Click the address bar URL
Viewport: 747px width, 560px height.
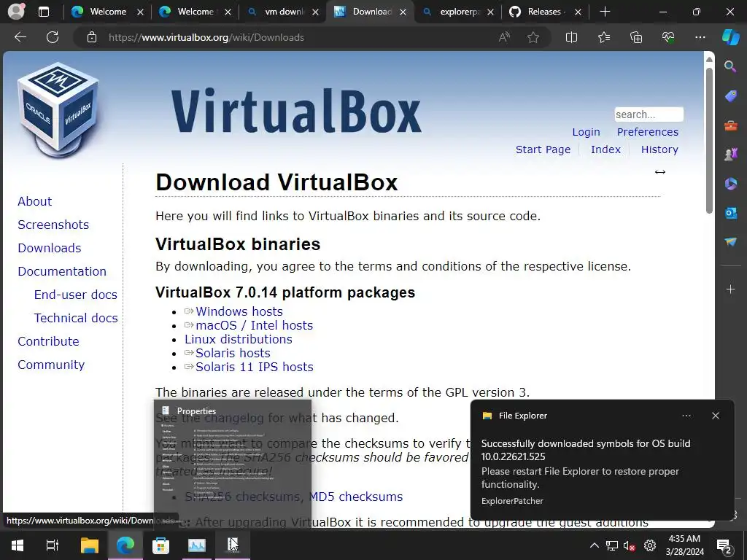[206, 37]
